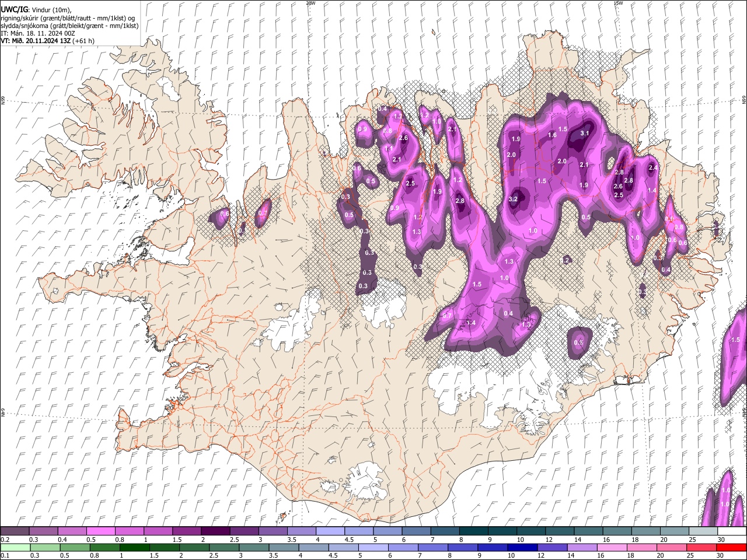Viewport: 747px width, 560px height.
Task: Click the red swatch at 30 in bottom legend
Action: 732,547
